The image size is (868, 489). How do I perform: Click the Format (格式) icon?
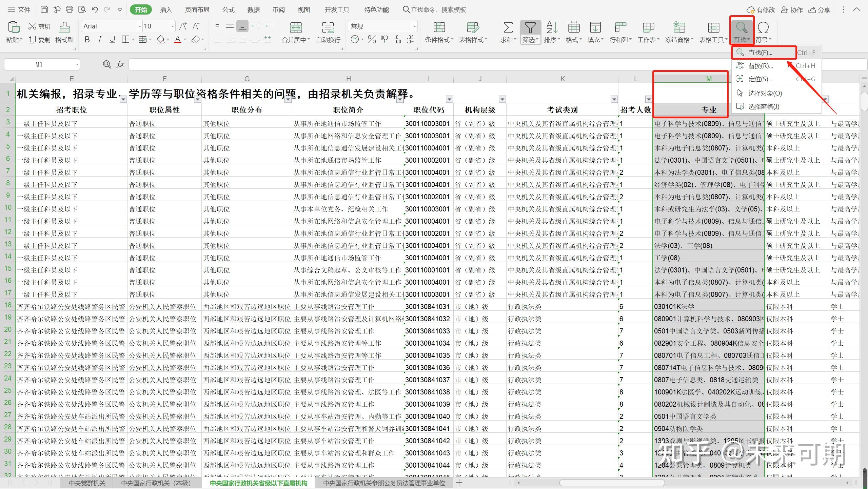click(x=573, y=27)
